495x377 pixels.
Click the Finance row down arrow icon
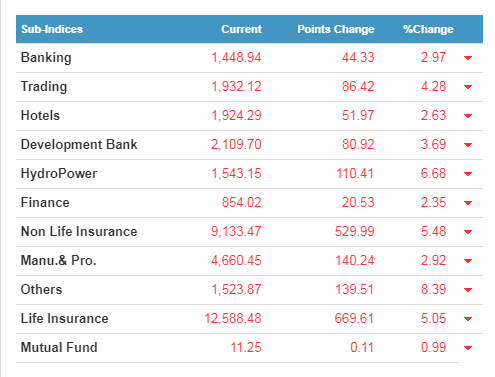click(468, 203)
